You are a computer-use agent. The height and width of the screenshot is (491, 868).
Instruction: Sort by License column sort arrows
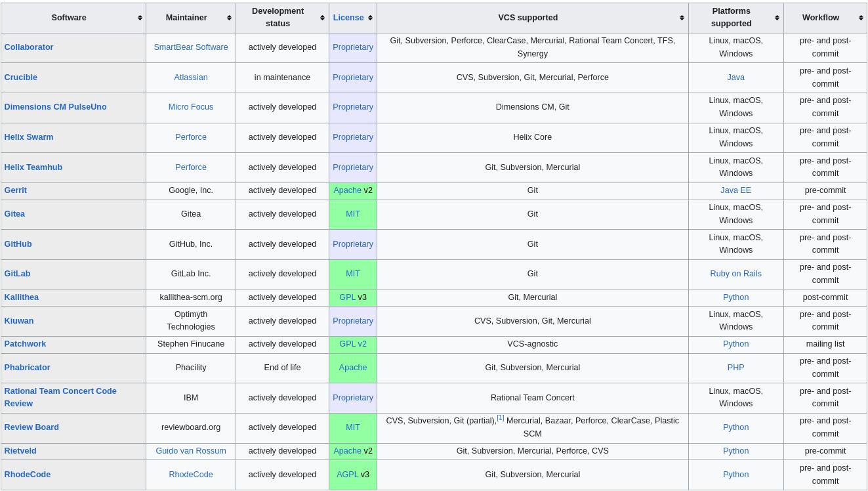370,18
